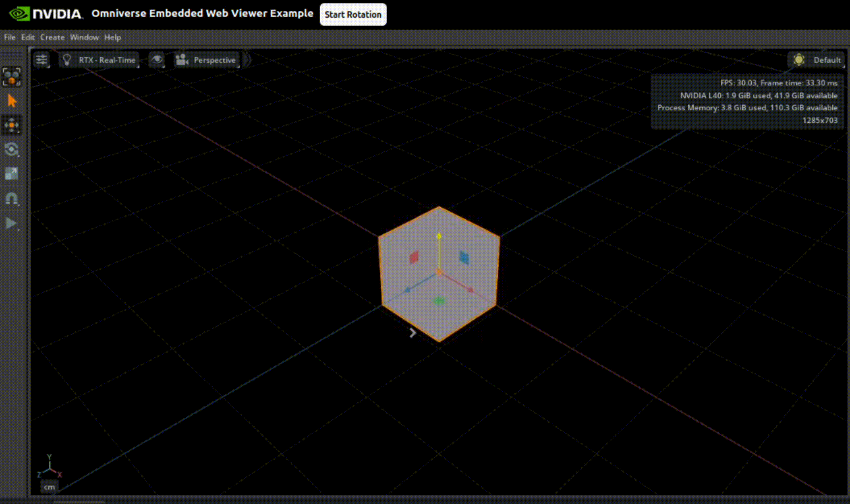Activate the Scale tool
The height and width of the screenshot is (504, 850).
click(12, 174)
